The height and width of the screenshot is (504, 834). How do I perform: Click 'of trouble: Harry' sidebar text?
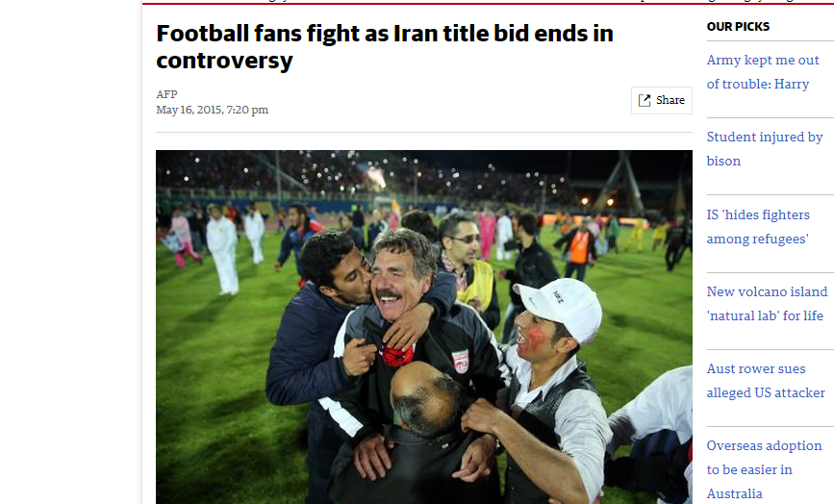757,84
